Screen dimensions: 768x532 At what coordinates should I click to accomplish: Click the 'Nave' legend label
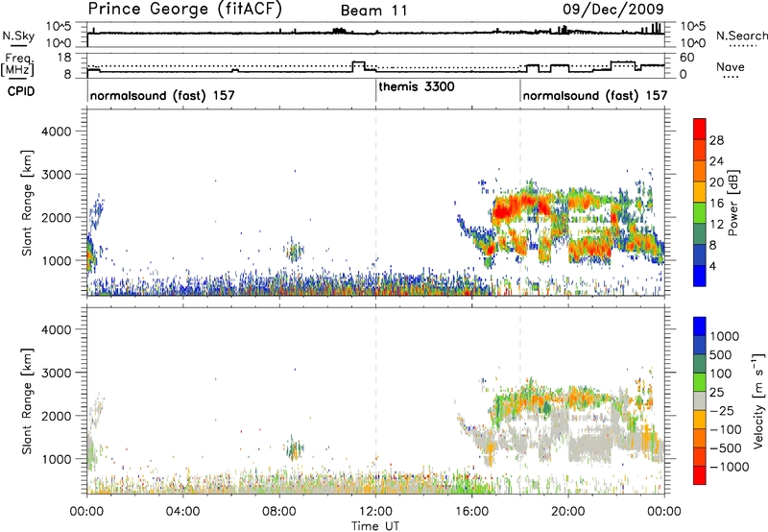pos(730,66)
